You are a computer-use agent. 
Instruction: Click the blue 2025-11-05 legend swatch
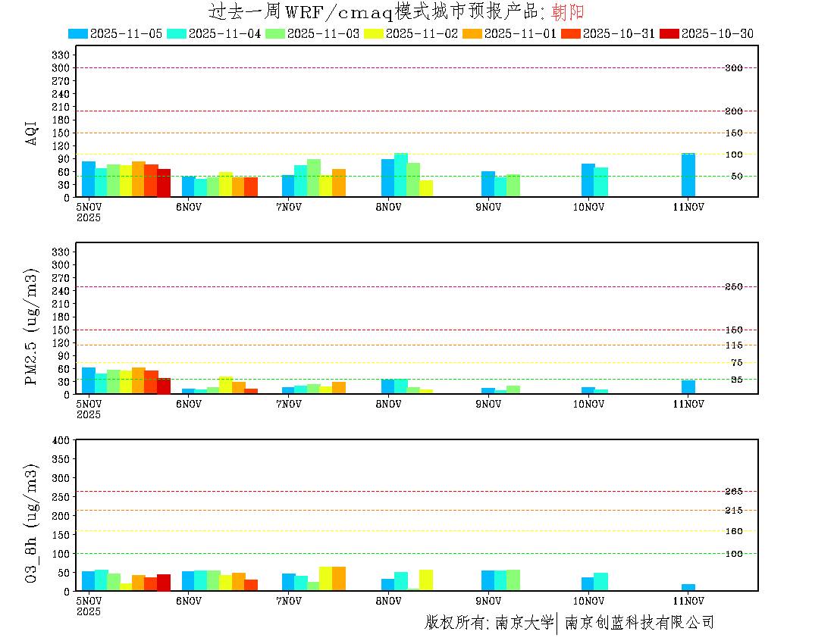pos(78,33)
